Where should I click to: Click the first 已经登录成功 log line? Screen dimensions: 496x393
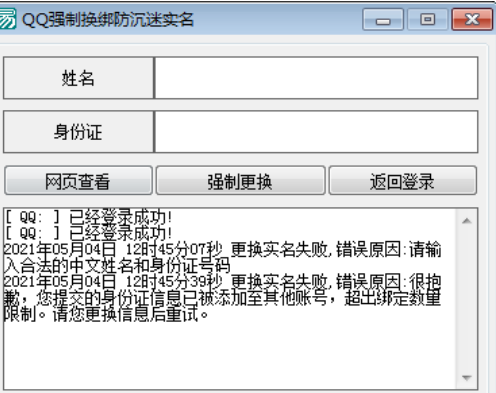point(89,217)
